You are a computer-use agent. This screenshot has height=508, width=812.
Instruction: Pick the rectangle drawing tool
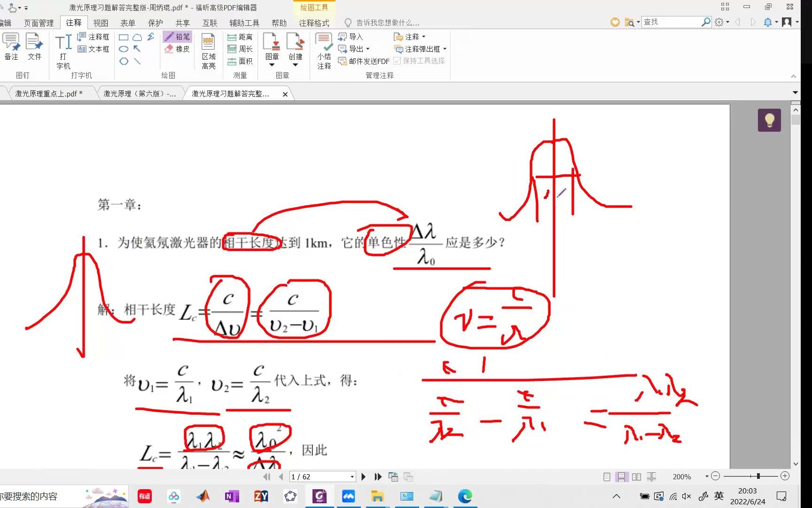(124, 37)
